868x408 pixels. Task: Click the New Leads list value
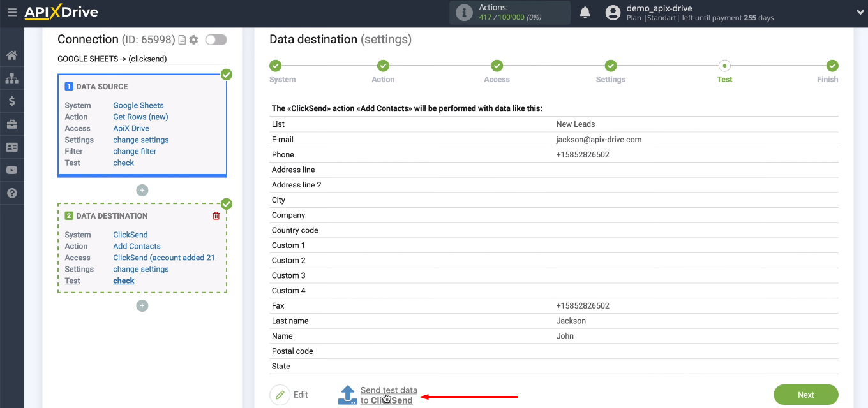(576, 124)
